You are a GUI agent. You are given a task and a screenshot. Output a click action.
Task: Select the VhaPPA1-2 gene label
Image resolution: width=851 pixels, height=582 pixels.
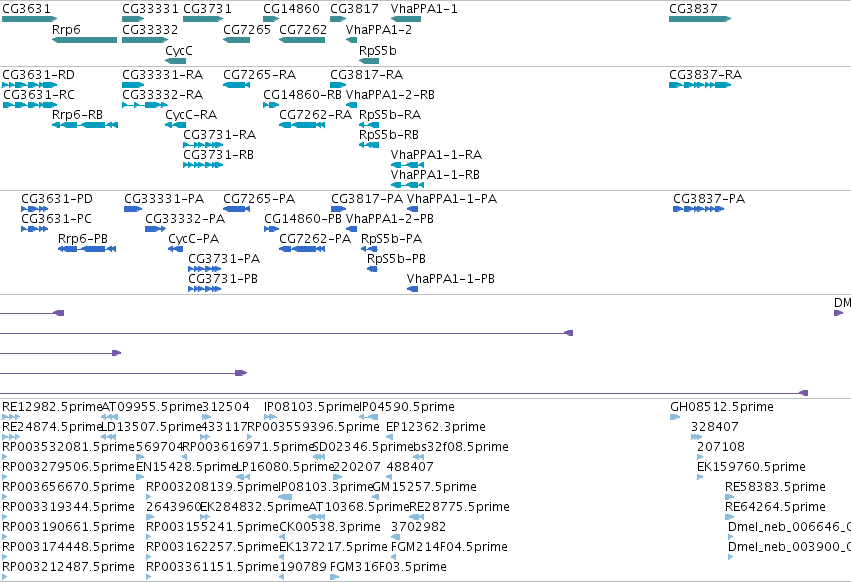379,29
